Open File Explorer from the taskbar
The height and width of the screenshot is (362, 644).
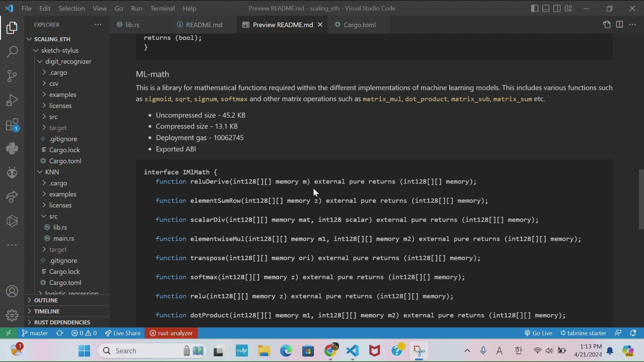tap(264, 350)
